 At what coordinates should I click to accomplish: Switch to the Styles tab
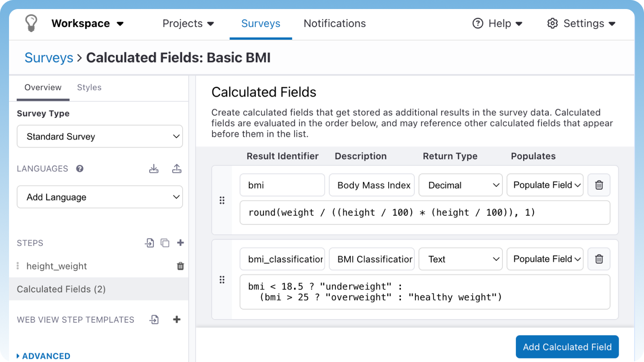tap(89, 87)
